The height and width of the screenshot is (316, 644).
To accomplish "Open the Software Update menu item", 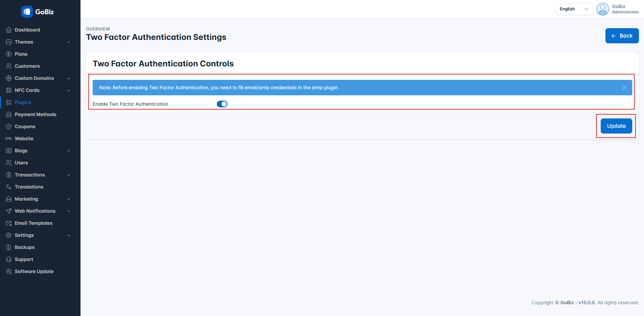I will (x=34, y=271).
